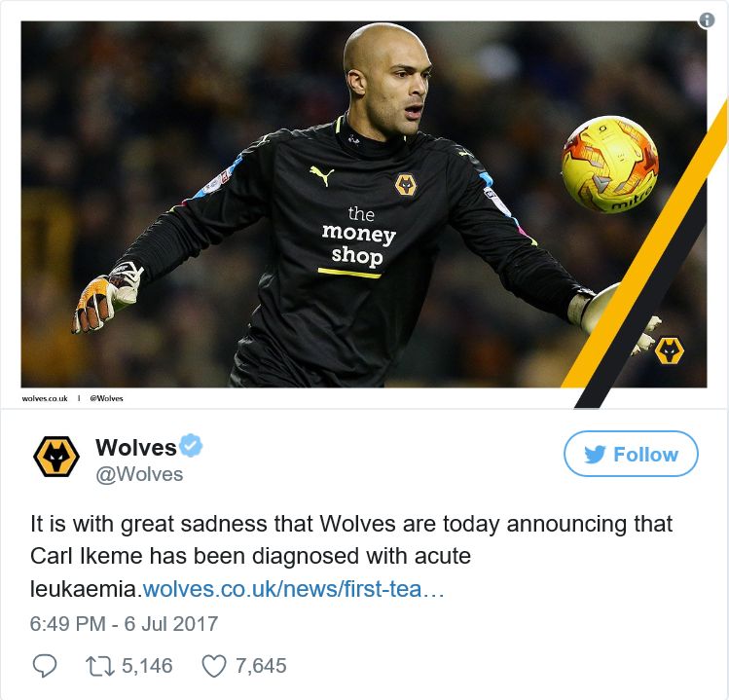Viewport: 729px width, 700px height.
Task: Open the Wolves display name
Action: [x=135, y=447]
